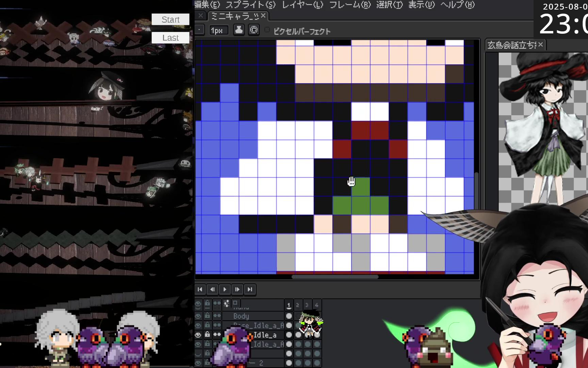Click the canvas vertical scrollbar
588x368 pixels.
[477, 191]
